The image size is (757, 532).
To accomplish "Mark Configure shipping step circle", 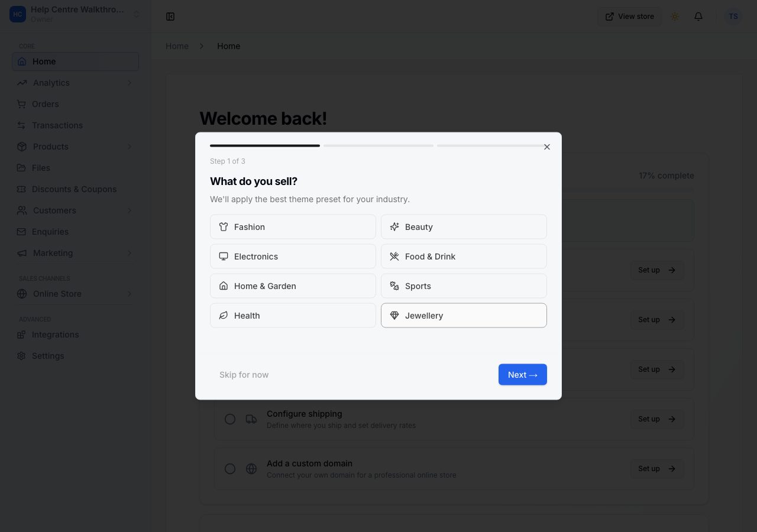I will [x=230, y=419].
